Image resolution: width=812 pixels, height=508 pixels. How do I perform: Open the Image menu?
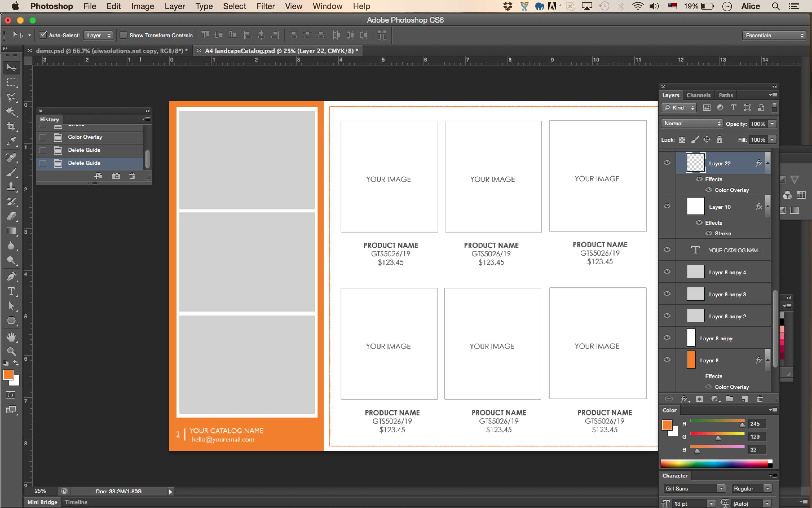[x=143, y=6]
